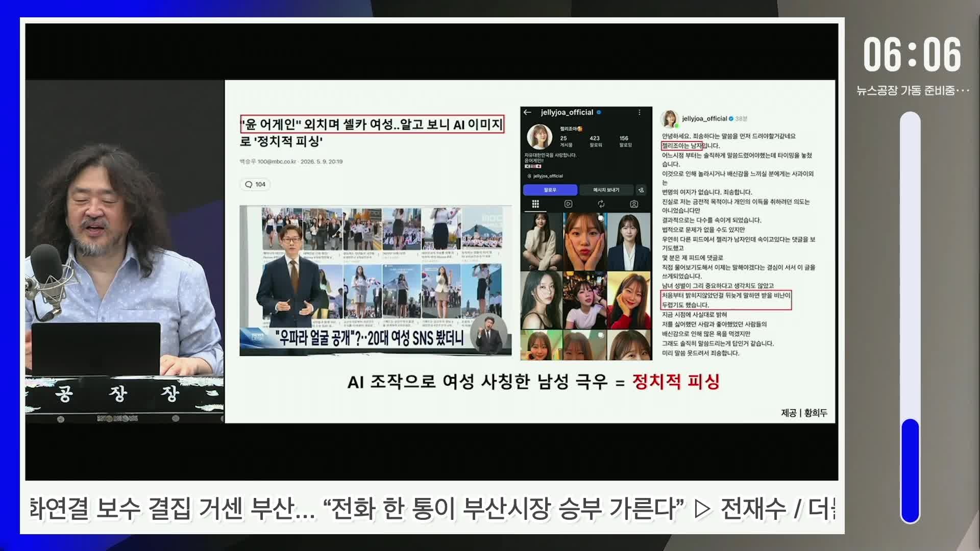Click the blue vertical progress bar at right

point(910,470)
